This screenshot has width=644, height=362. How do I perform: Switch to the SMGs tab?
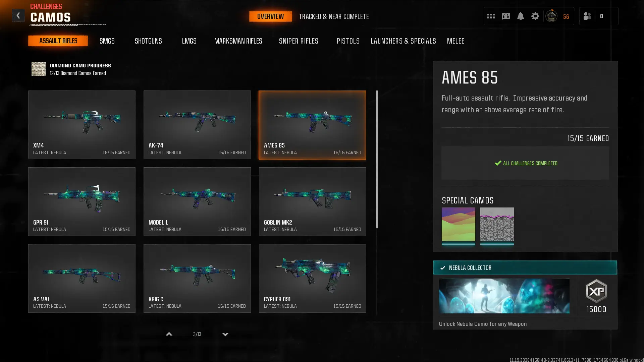pyautogui.click(x=107, y=41)
